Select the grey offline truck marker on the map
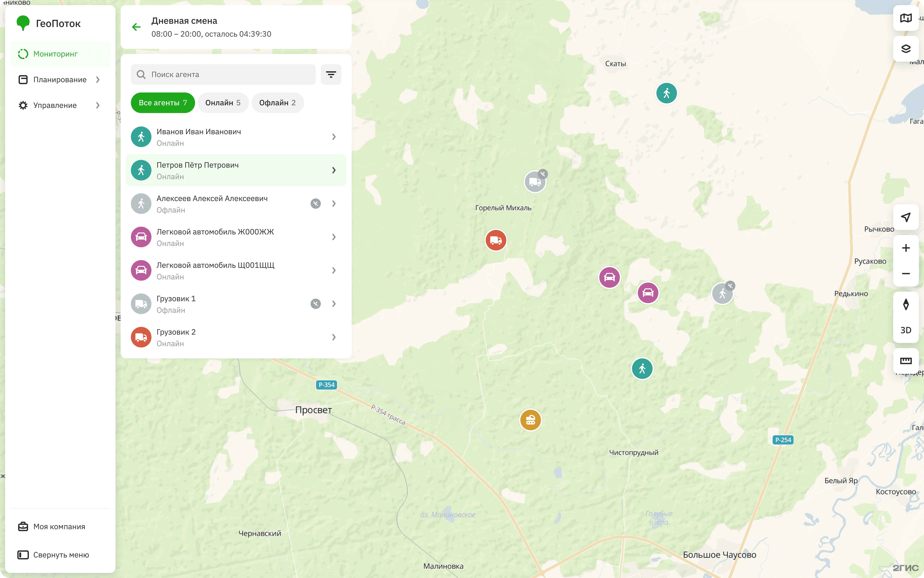The height and width of the screenshot is (578, 924). pyautogui.click(x=535, y=182)
